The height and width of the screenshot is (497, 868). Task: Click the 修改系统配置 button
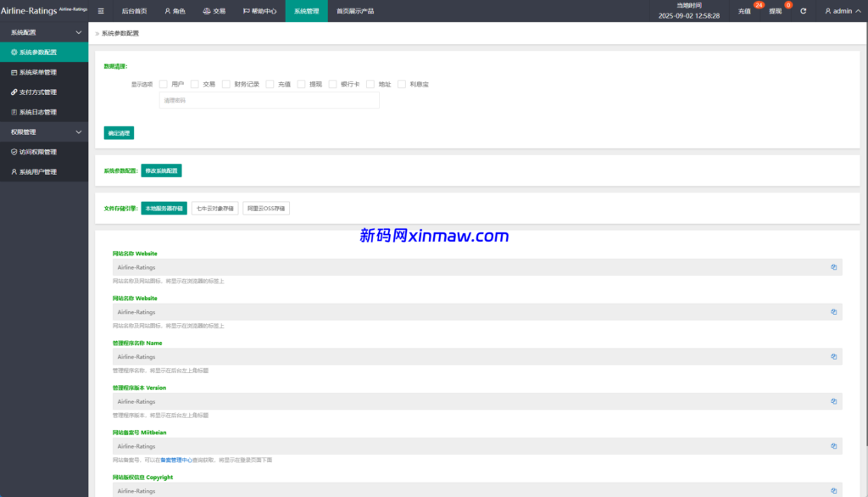coord(163,170)
